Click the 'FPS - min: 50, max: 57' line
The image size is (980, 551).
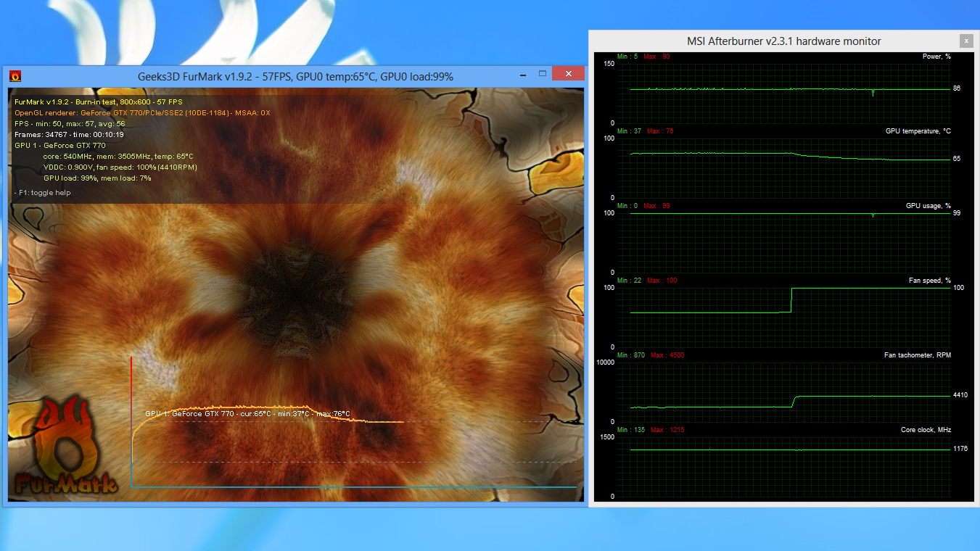pos(70,124)
